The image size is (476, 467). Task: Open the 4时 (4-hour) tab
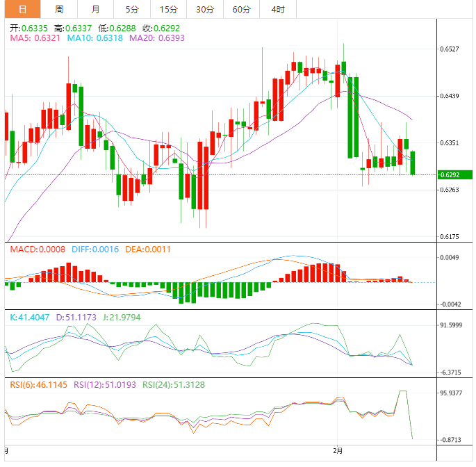277,9
